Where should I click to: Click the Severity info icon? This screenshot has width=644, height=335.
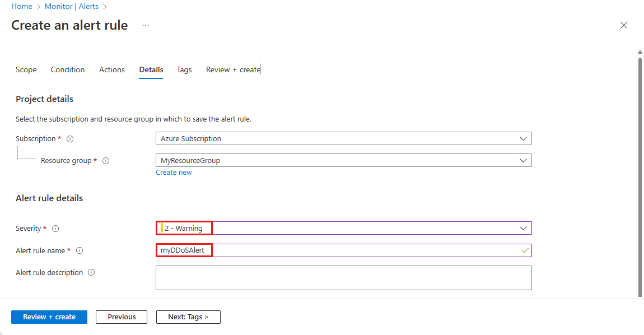pos(55,229)
